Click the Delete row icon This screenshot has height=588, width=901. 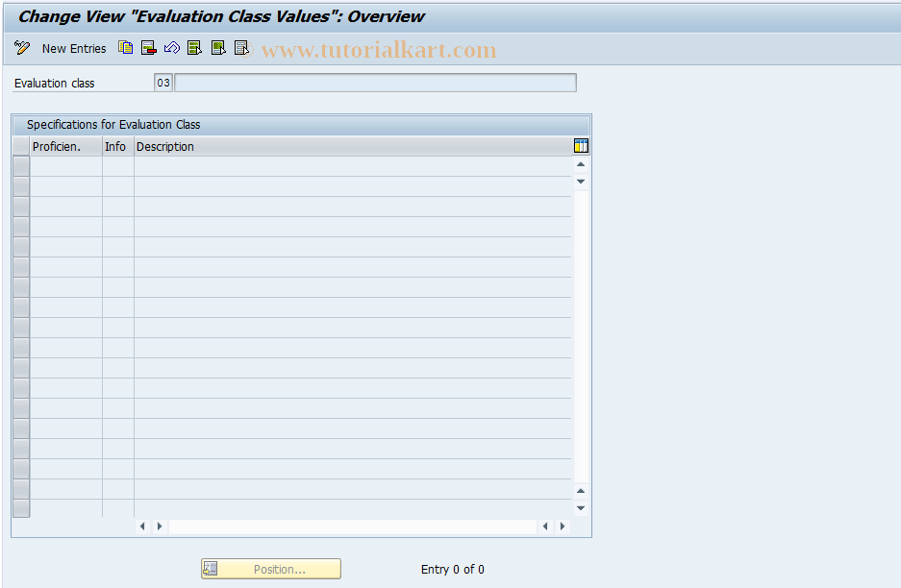[x=149, y=48]
